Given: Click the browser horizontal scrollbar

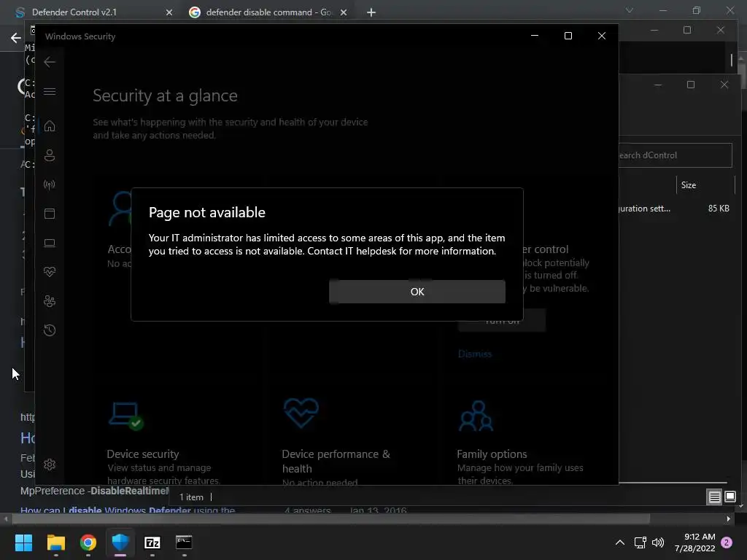Looking at the screenshot, I should tap(331, 518).
